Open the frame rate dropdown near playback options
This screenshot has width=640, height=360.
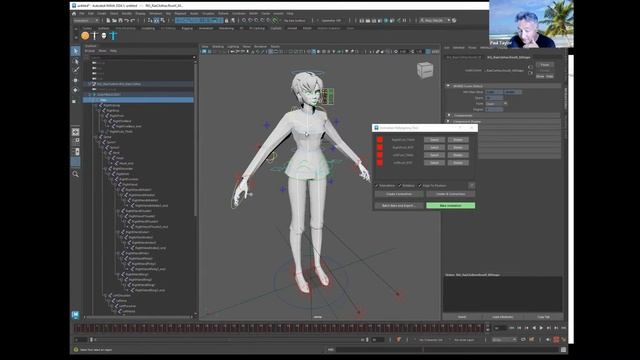(x=504, y=340)
